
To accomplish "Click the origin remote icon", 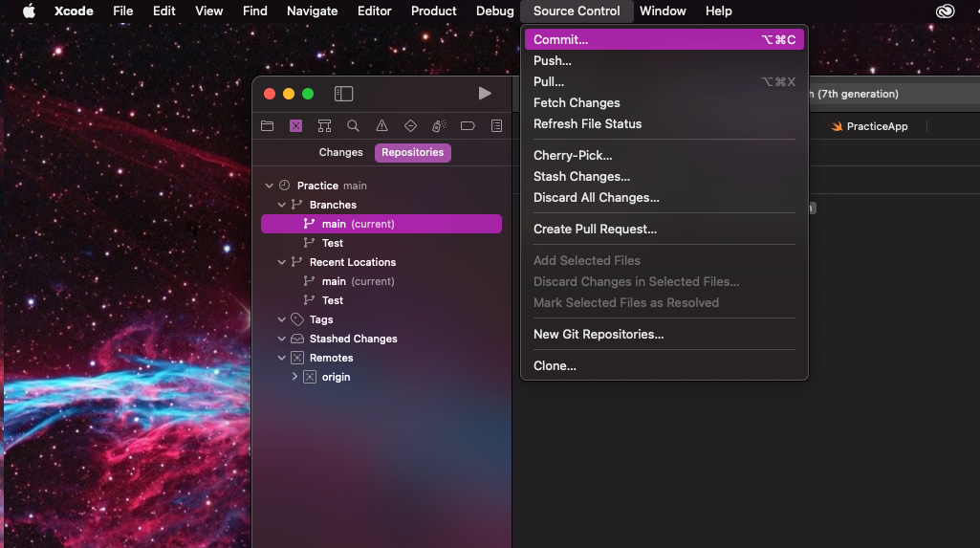I will tap(310, 377).
